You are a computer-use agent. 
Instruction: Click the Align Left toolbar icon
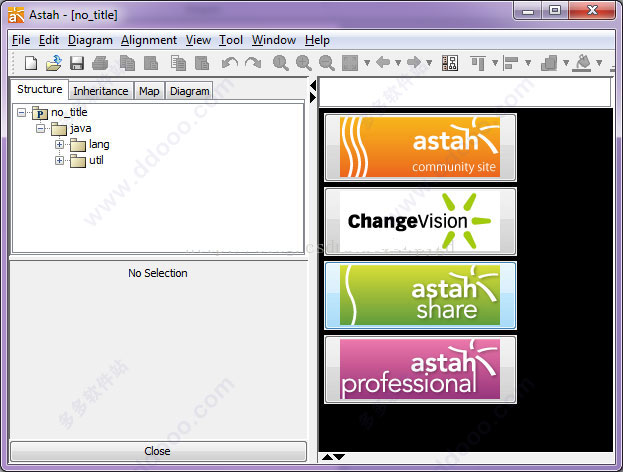coord(511,63)
